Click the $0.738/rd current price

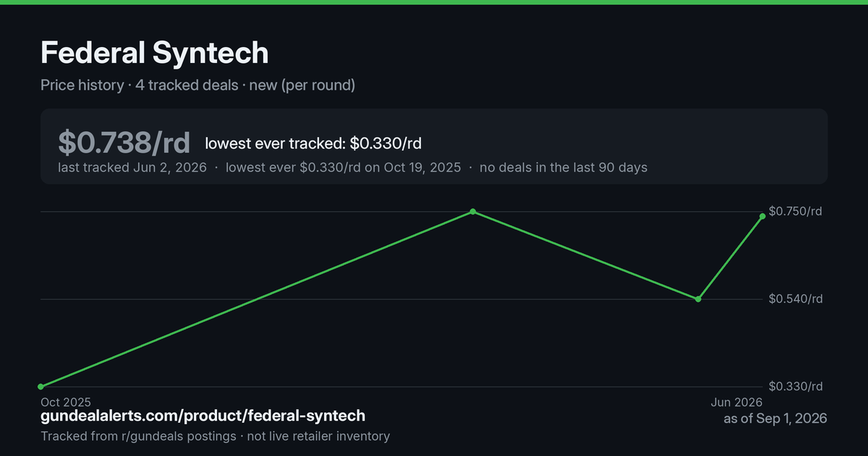pos(124,143)
